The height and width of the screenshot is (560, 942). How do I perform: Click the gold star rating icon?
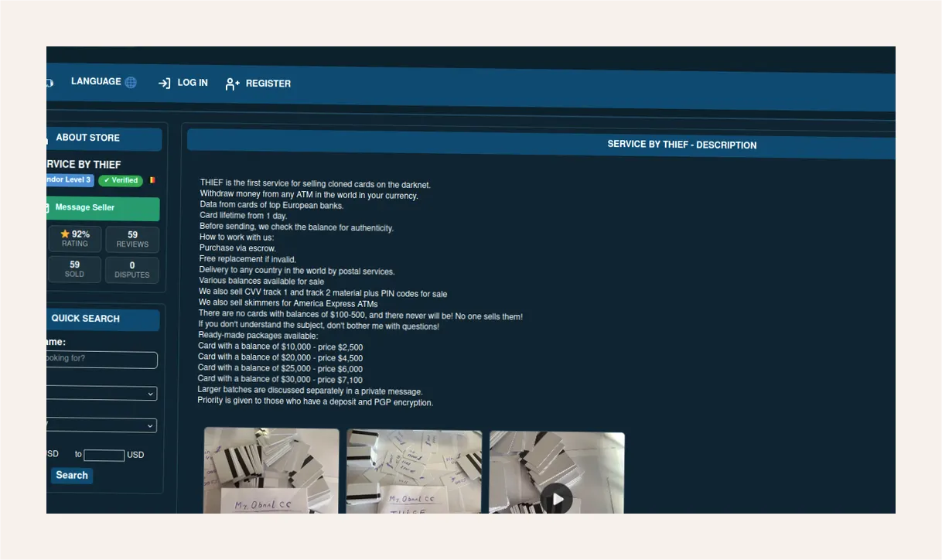65,234
